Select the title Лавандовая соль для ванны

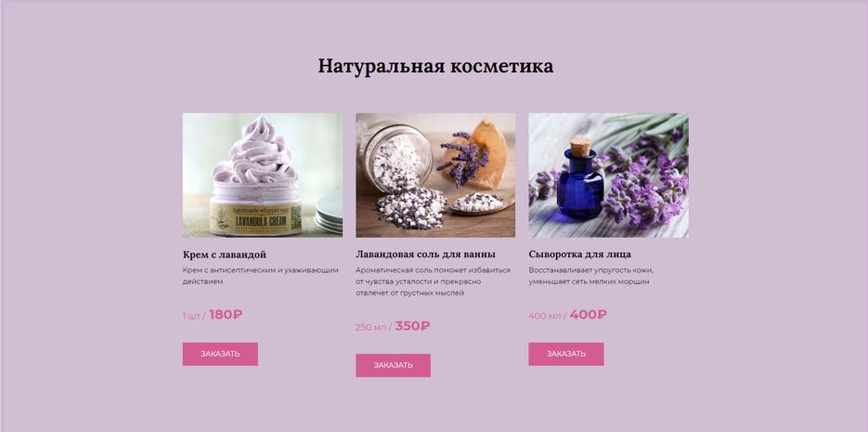(x=426, y=255)
